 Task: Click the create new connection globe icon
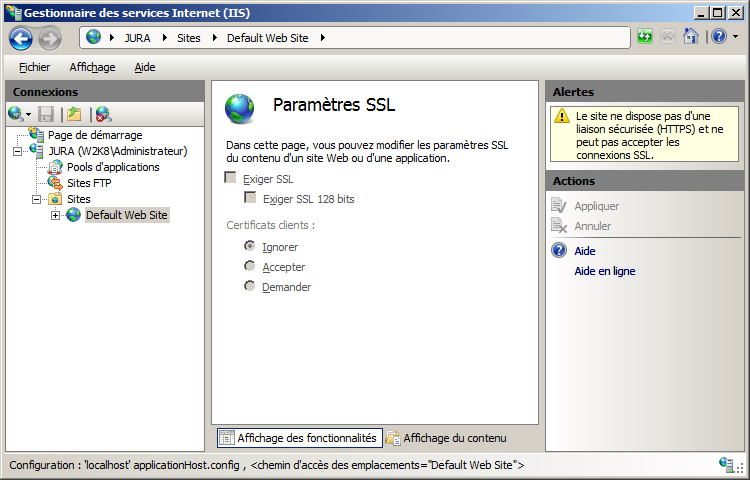[15, 114]
